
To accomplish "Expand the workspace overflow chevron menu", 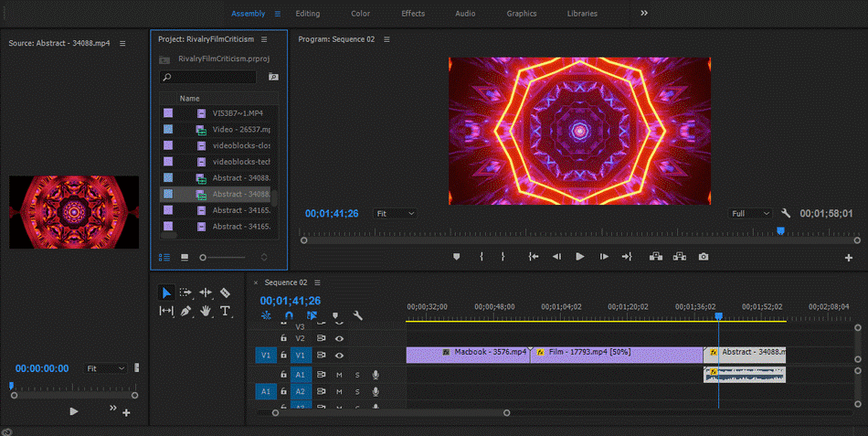I will pos(644,14).
